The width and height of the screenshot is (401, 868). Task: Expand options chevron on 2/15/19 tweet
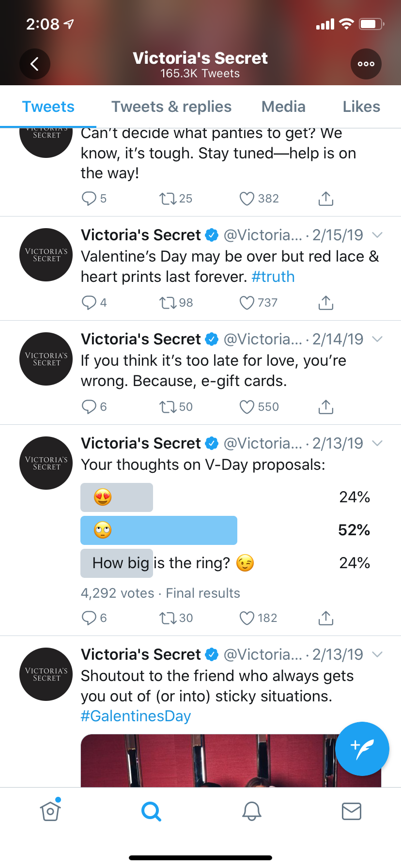point(377,235)
